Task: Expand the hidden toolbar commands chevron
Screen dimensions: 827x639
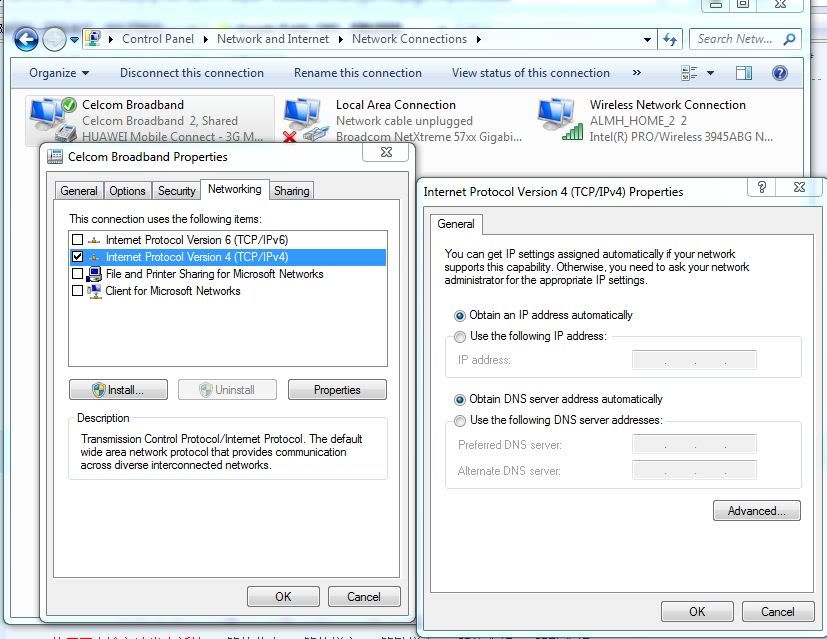Action: tap(637, 73)
